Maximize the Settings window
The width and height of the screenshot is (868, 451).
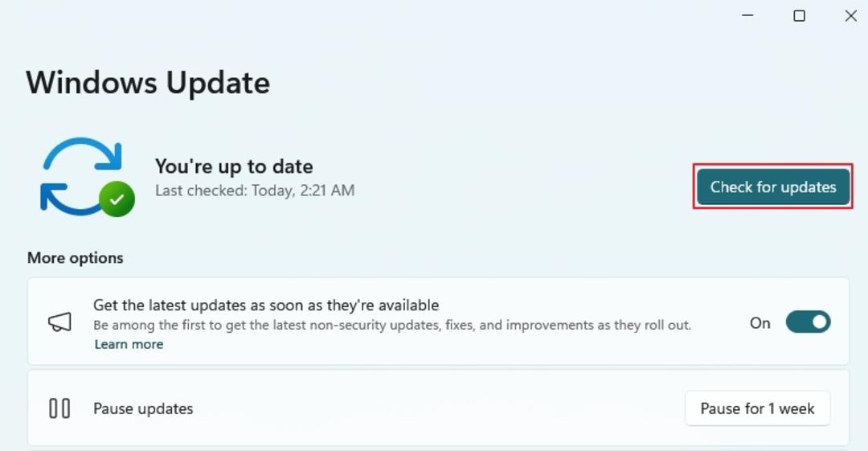click(x=800, y=15)
